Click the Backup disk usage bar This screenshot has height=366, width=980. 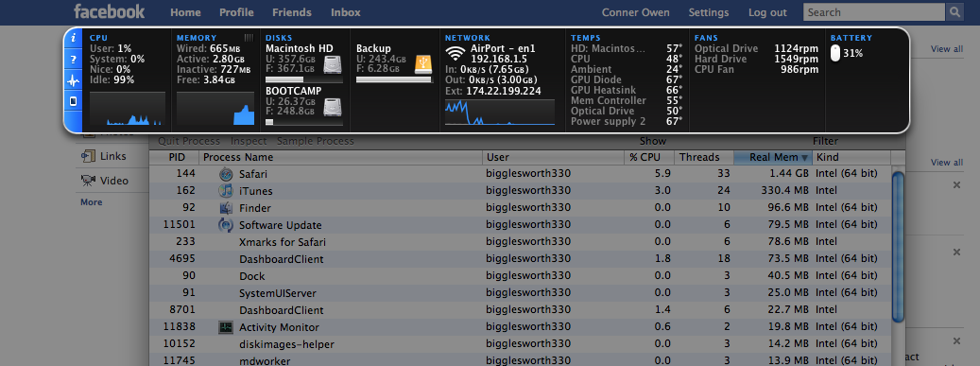[x=394, y=79]
